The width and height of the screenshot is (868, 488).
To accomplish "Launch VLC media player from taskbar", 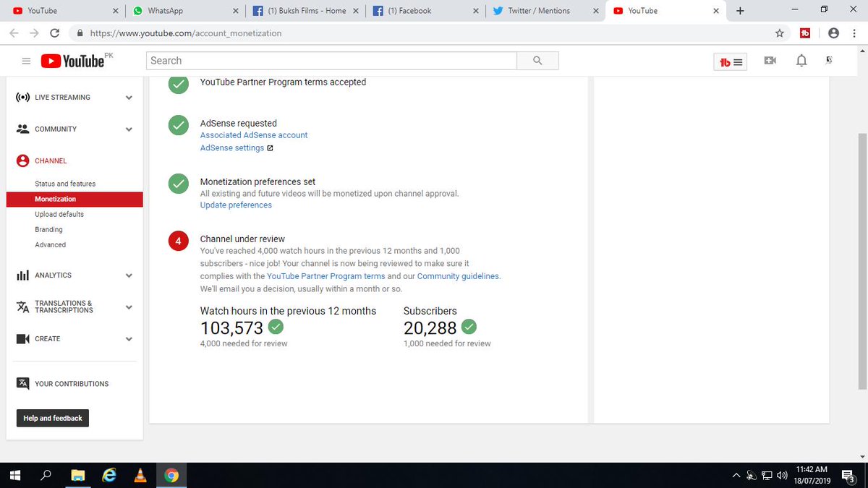I will [x=140, y=476].
